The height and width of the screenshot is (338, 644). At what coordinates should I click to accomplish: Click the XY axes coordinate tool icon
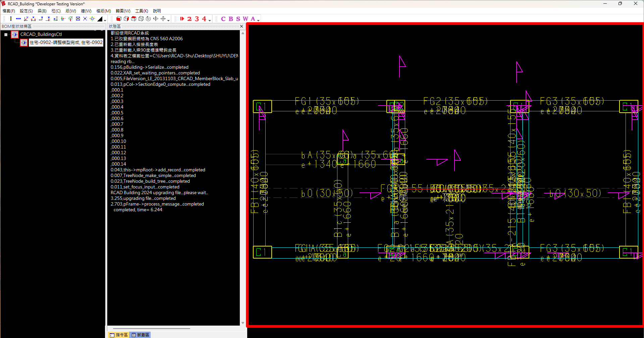pyautogui.click(x=26, y=19)
